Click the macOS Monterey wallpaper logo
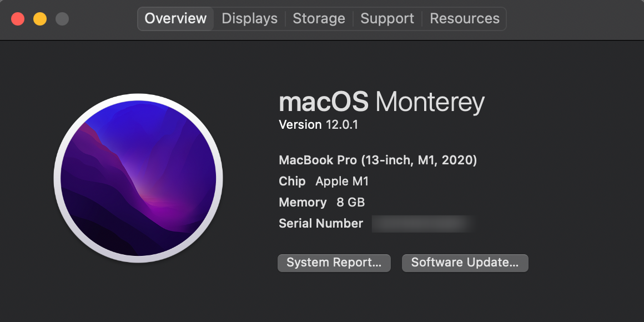The height and width of the screenshot is (322, 644). point(138,178)
